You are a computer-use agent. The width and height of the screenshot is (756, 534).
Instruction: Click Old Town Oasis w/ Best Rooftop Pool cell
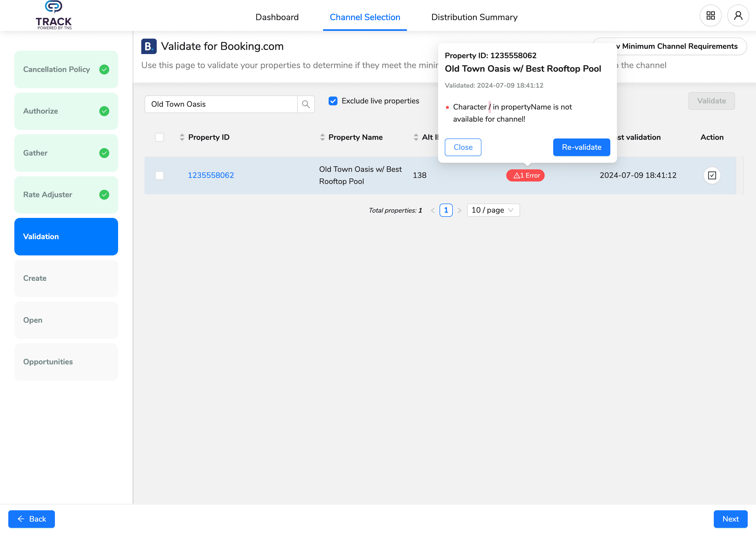click(x=361, y=175)
